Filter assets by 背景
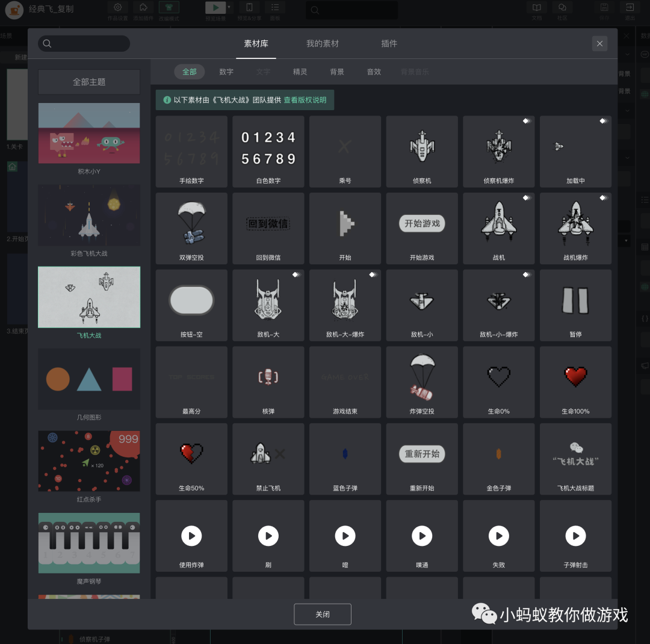Image resolution: width=650 pixels, height=644 pixels. [336, 72]
